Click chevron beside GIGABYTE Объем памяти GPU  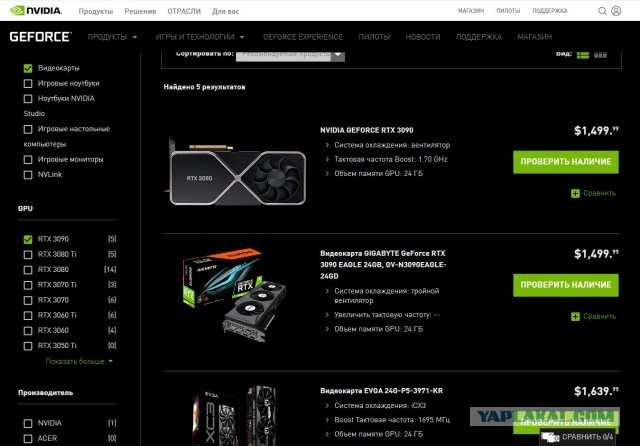point(327,329)
